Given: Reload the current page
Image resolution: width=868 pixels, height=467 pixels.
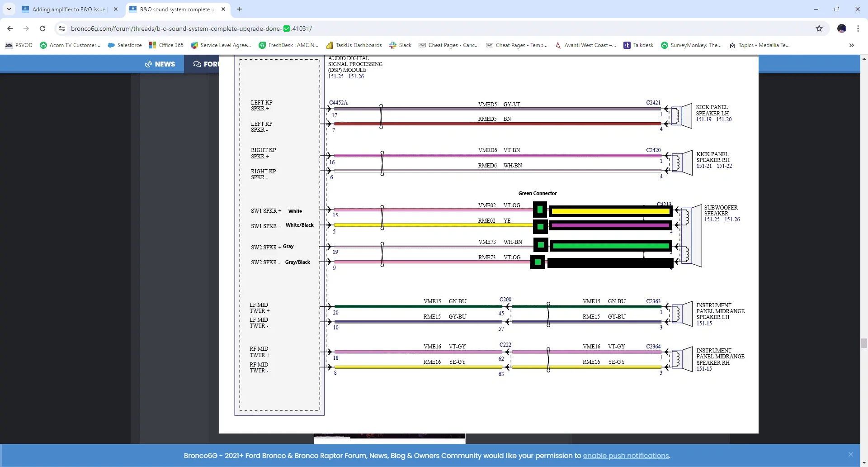Looking at the screenshot, I should coord(42,29).
